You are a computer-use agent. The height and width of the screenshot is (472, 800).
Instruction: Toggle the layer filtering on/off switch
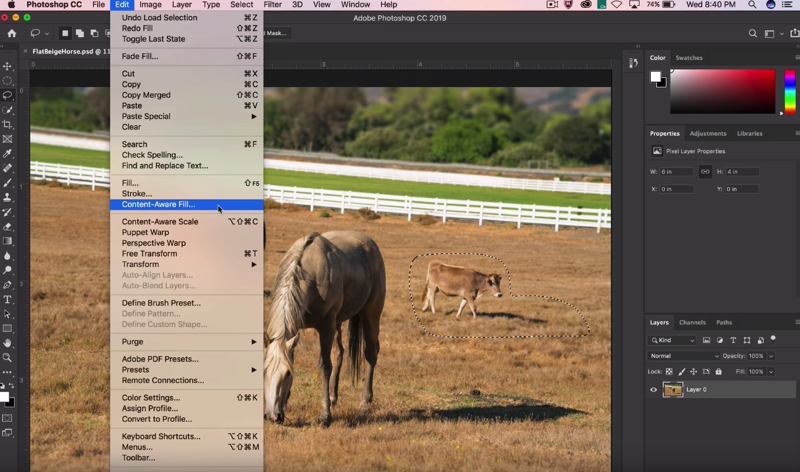tap(773, 339)
